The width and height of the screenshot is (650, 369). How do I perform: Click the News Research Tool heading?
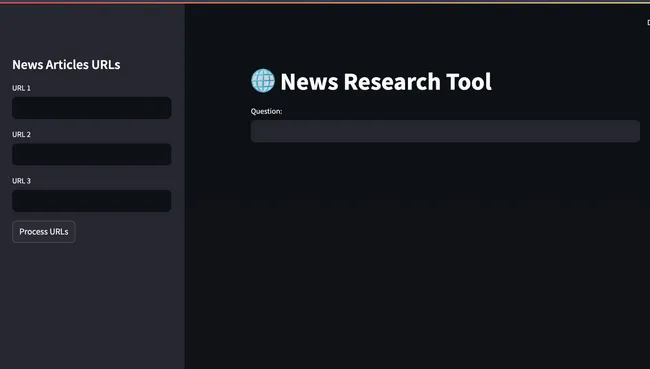[386, 81]
